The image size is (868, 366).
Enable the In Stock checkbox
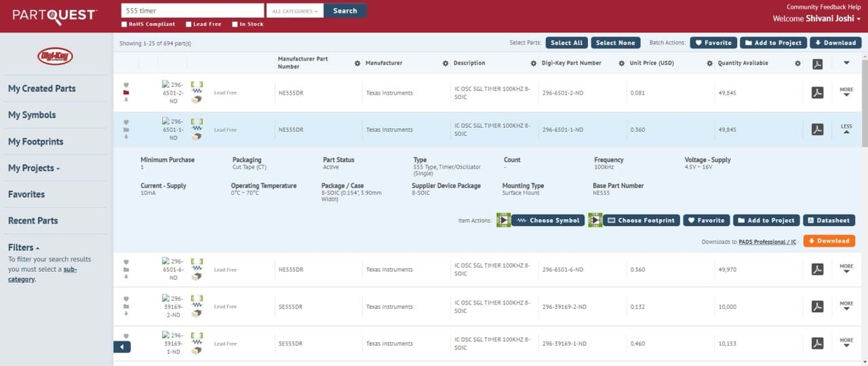pos(235,25)
